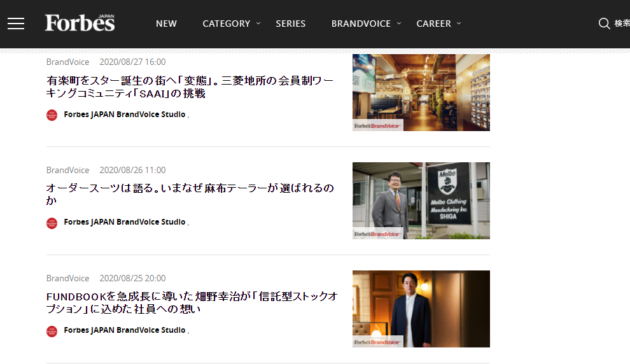Image resolution: width=630 pixels, height=364 pixels.
Task: Open the coworking space interior thumbnail
Action: click(x=421, y=92)
